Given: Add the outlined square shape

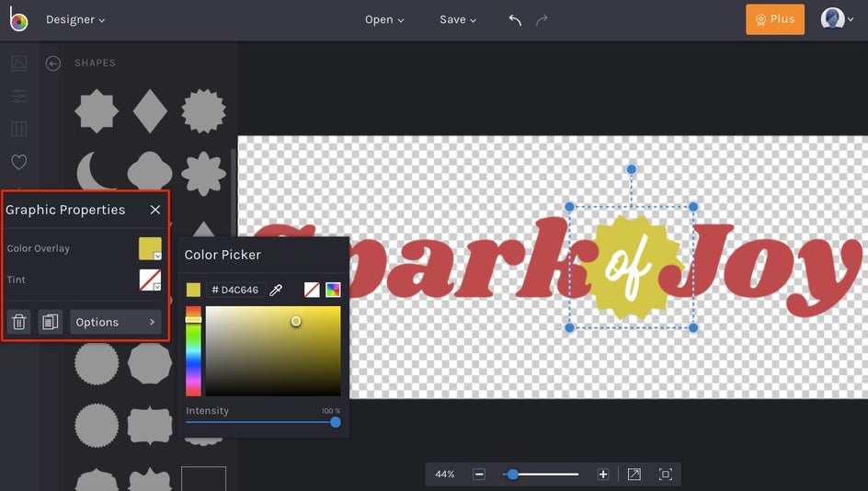Looking at the screenshot, I should point(204,478).
